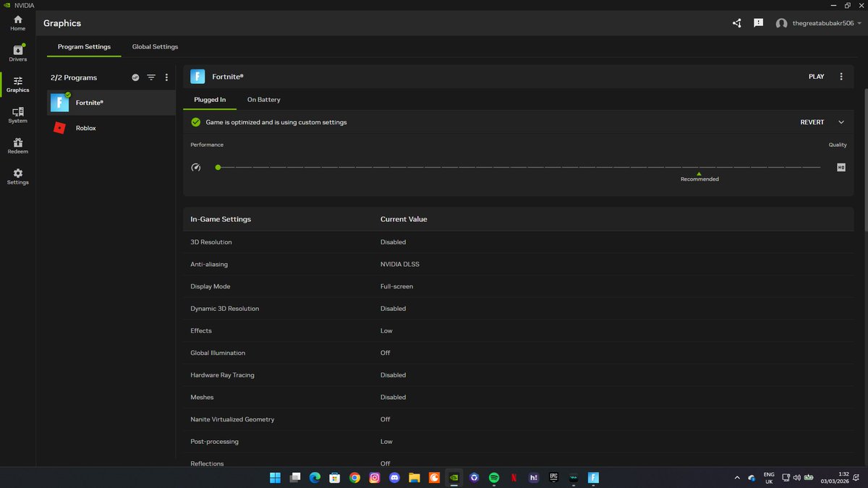Open the Fortnite taskbar icon
This screenshot has width=868, height=488.
593,477
